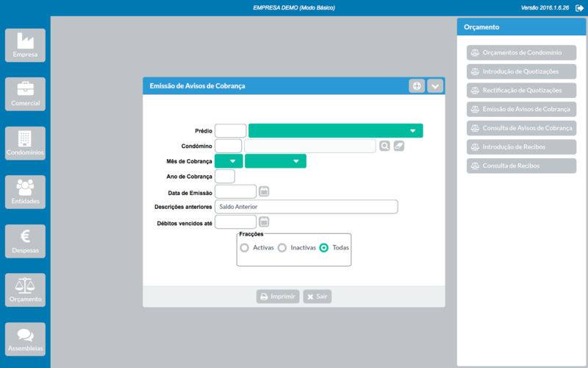Click the Imprimir button
The height and width of the screenshot is (368, 588).
[278, 297]
